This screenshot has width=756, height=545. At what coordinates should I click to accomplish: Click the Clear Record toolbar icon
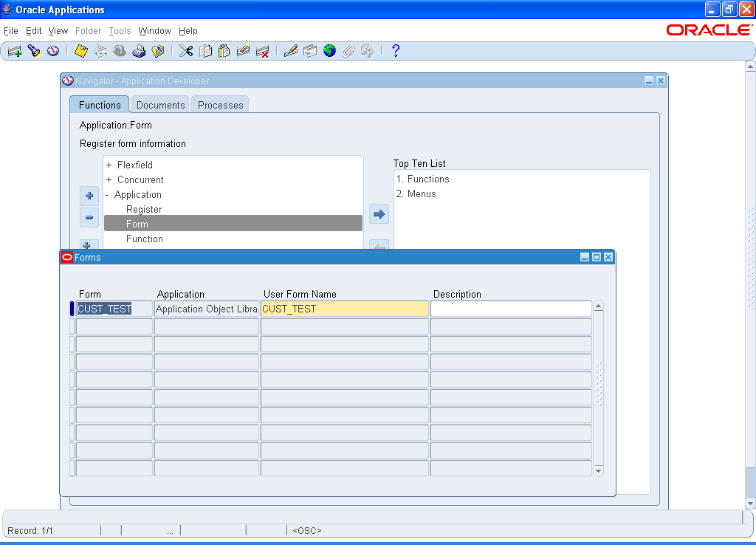[x=243, y=51]
